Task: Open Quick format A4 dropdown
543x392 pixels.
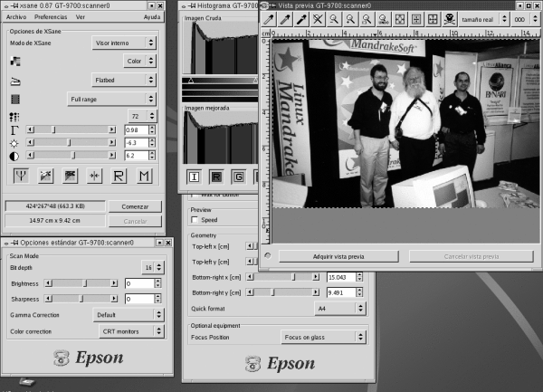Action: (340, 308)
